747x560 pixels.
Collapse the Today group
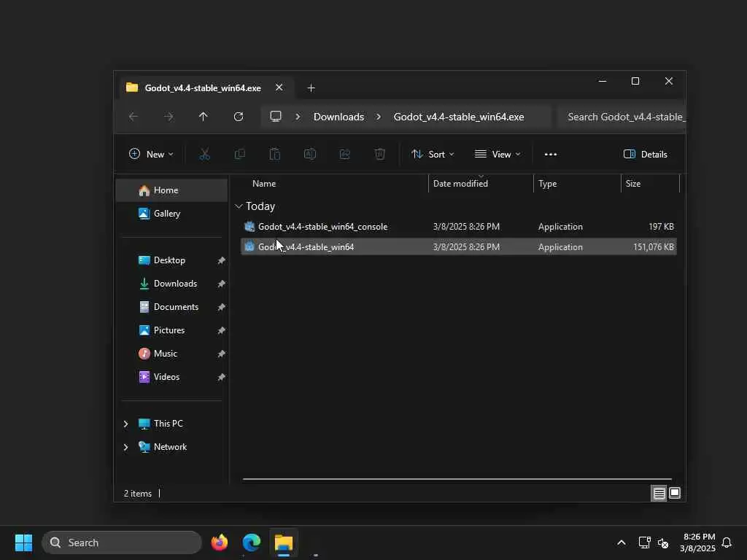click(x=239, y=206)
